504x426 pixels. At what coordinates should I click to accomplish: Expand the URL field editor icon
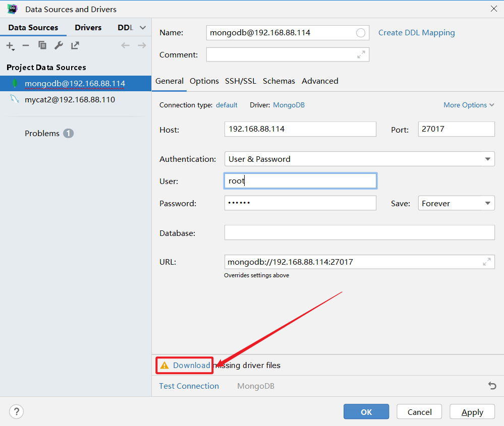tap(487, 262)
